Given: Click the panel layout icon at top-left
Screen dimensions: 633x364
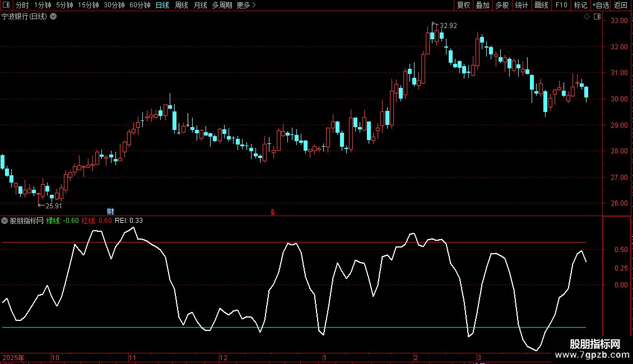Looking at the screenshot, I should 6,5.
